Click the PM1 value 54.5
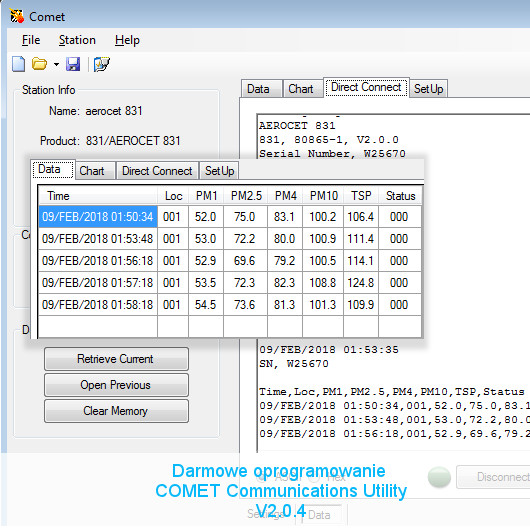Screen dimensions: 530x530 point(206,305)
